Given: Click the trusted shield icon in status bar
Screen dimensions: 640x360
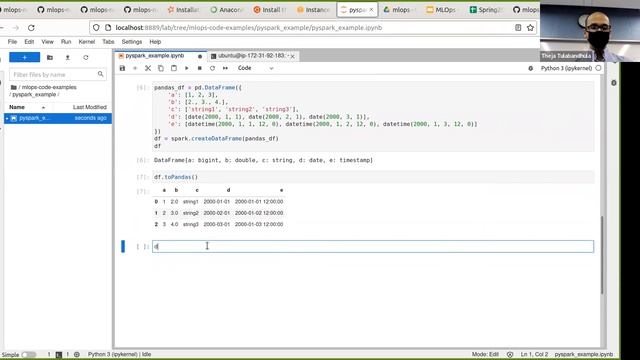Looking at the screenshot, I should click(x=510, y=354).
